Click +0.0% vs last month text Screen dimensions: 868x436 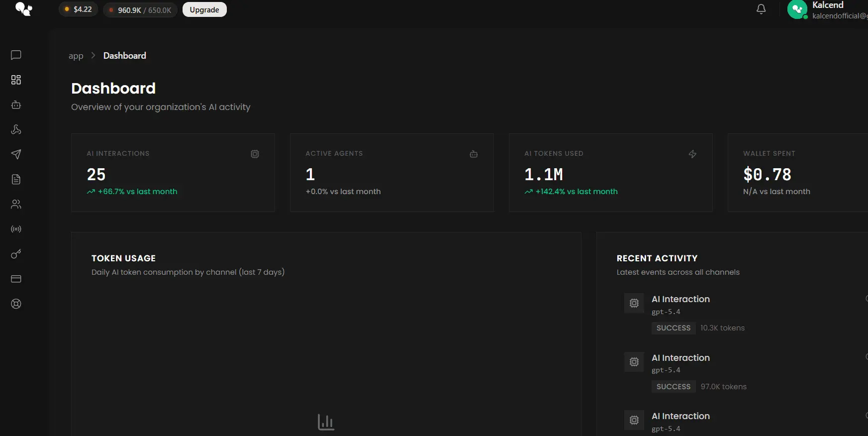[x=343, y=192]
